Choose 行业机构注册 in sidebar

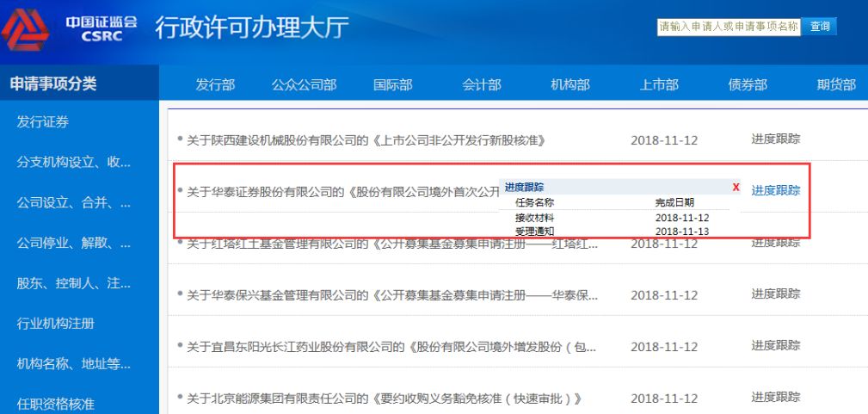pyautogui.click(x=55, y=323)
